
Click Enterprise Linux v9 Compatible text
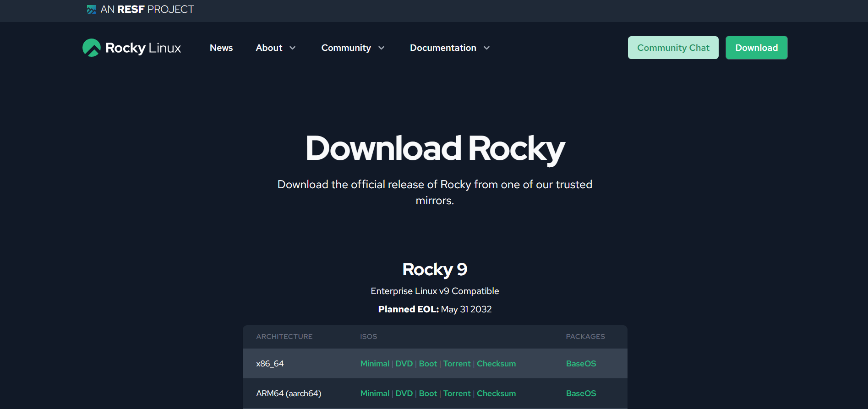(435, 291)
